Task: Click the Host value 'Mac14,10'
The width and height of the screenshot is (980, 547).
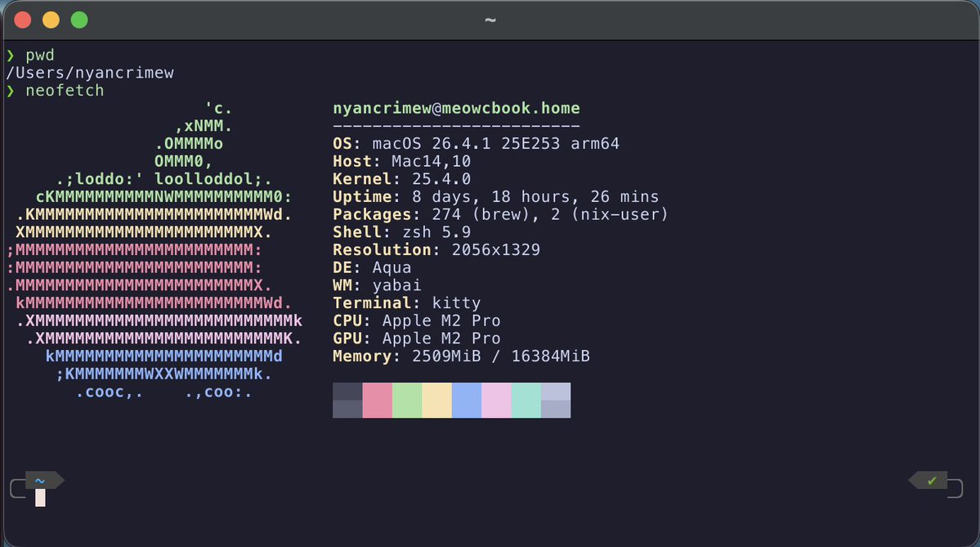Action: [432, 161]
